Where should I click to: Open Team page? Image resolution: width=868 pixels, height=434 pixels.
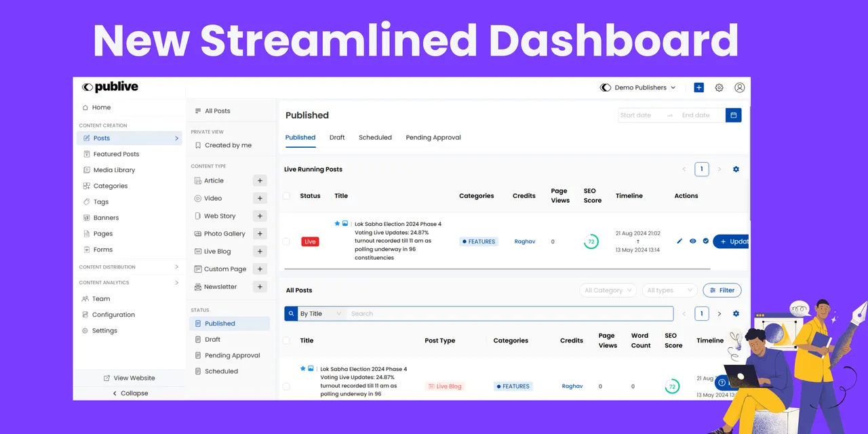tap(101, 299)
